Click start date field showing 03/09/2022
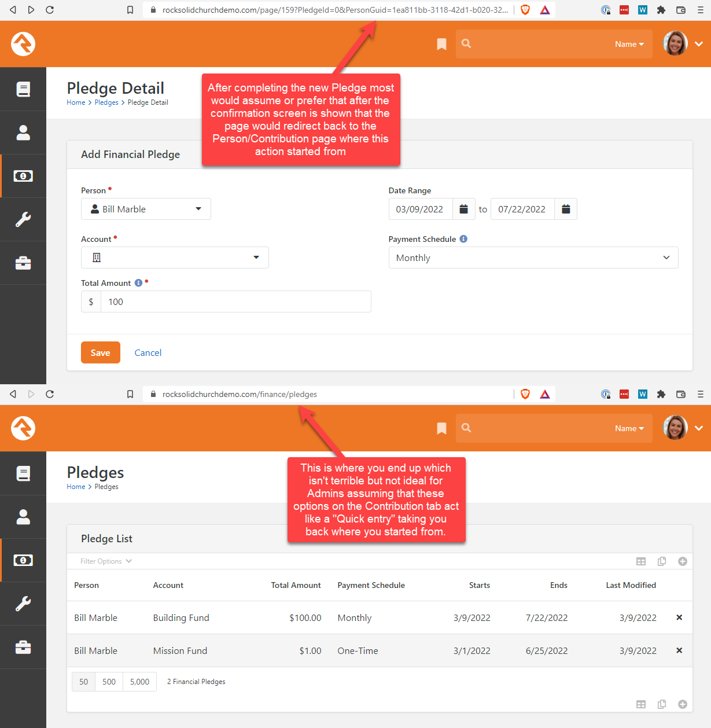711x728 pixels. pos(421,209)
